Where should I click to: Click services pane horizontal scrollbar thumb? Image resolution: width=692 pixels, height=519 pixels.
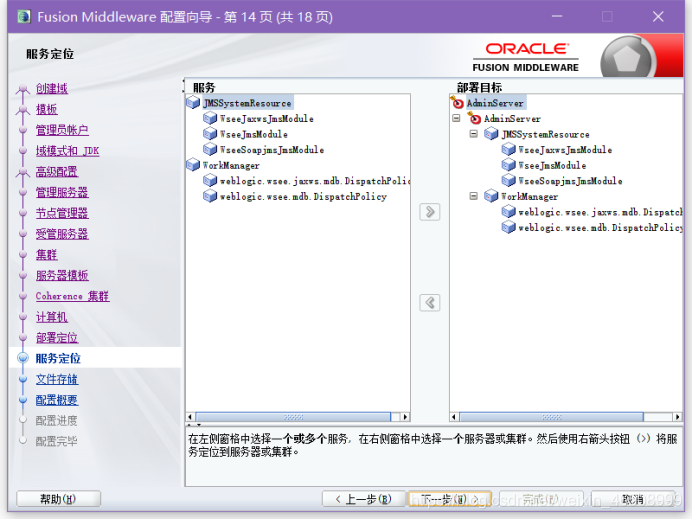tap(293, 417)
